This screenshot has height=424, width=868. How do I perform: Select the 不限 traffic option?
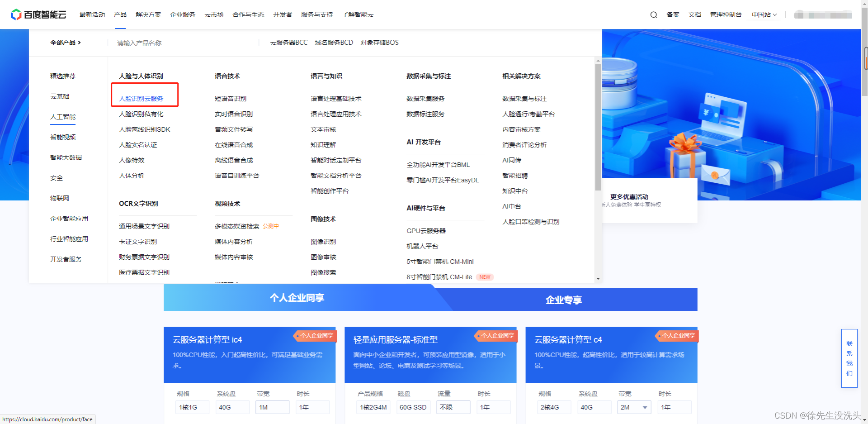(453, 407)
